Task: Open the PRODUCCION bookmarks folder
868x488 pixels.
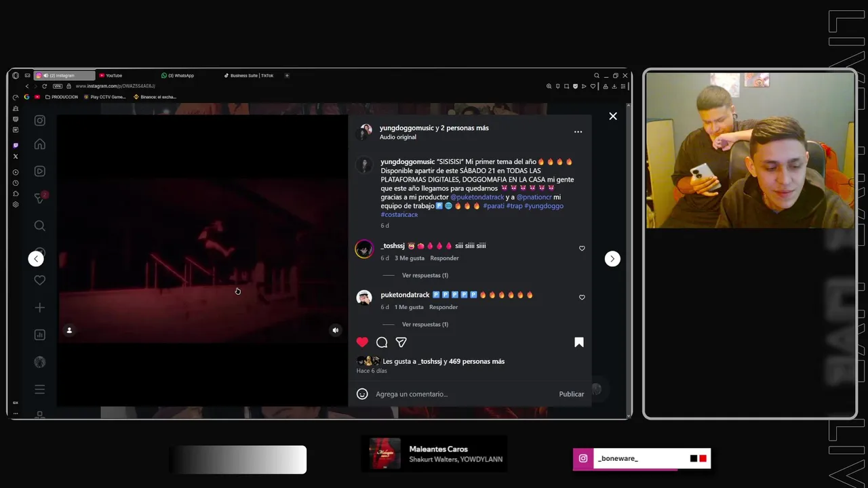Action: pyautogui.click(x=61, y=97)
